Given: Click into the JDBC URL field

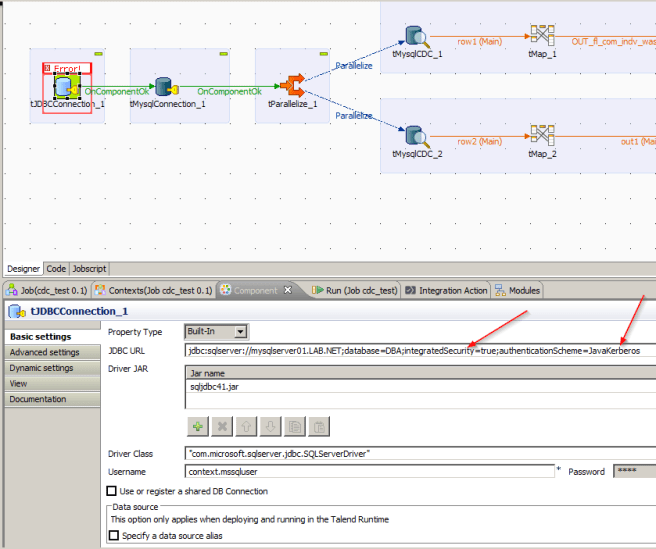Looking at the screenshot, I should [420, 351].
